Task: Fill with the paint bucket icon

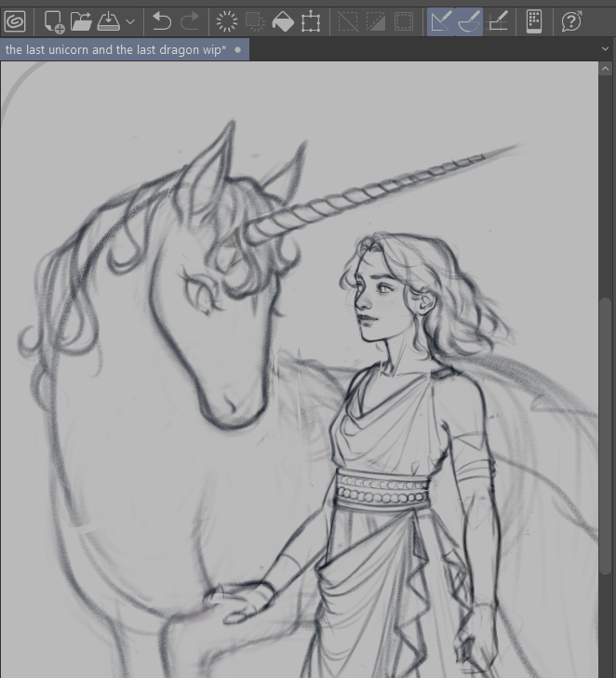Action: 283,21
